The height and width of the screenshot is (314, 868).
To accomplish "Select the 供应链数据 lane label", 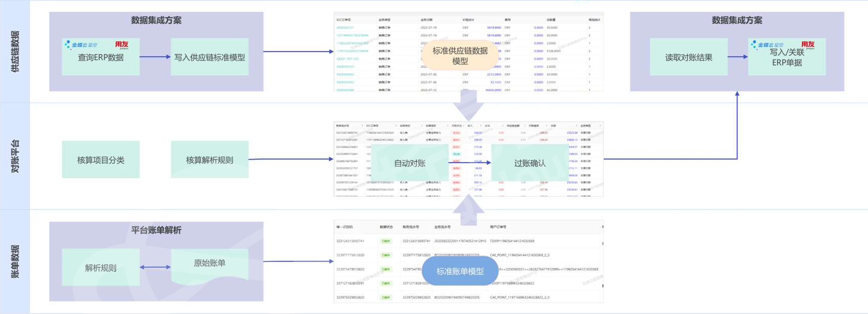I will point(15,52).
